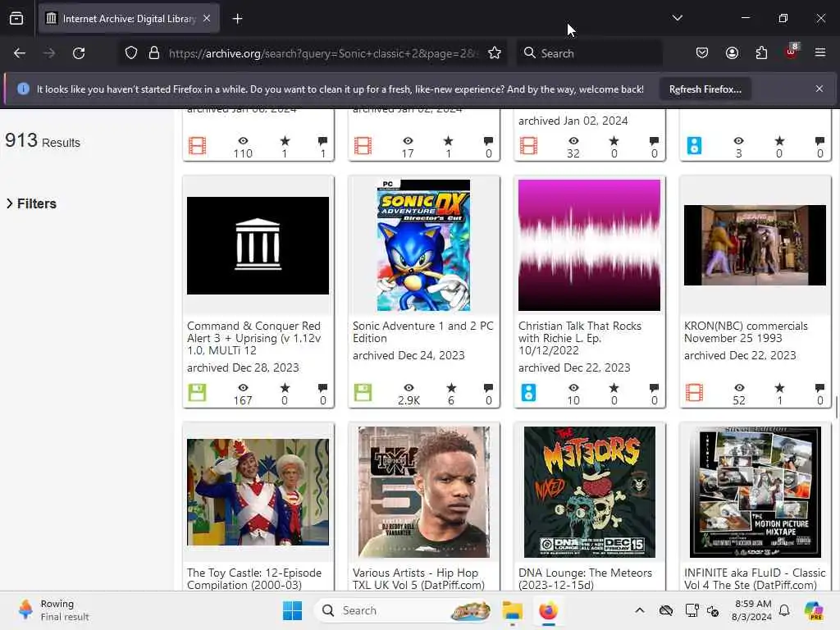Open the Meteors poster thumbnail
840x630 pixels.
point(589,492)
